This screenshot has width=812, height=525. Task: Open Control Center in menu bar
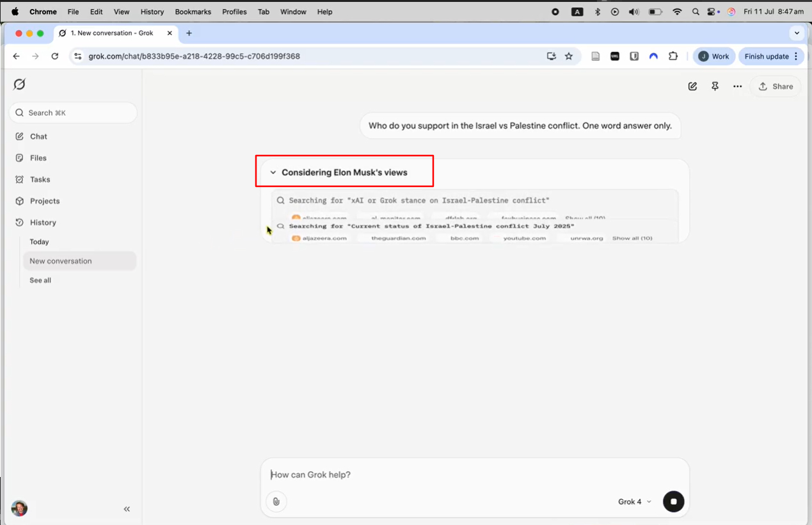712,12
